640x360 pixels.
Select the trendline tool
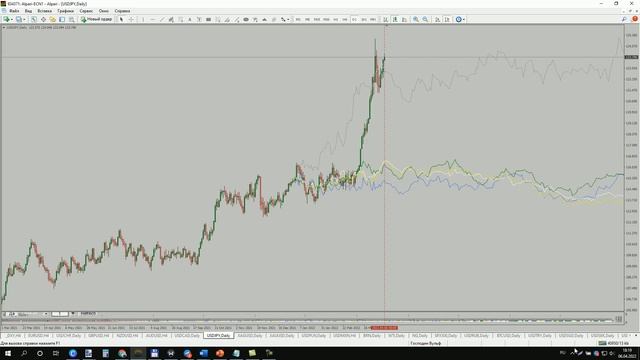pyautogui.click(x=162, y=19)
